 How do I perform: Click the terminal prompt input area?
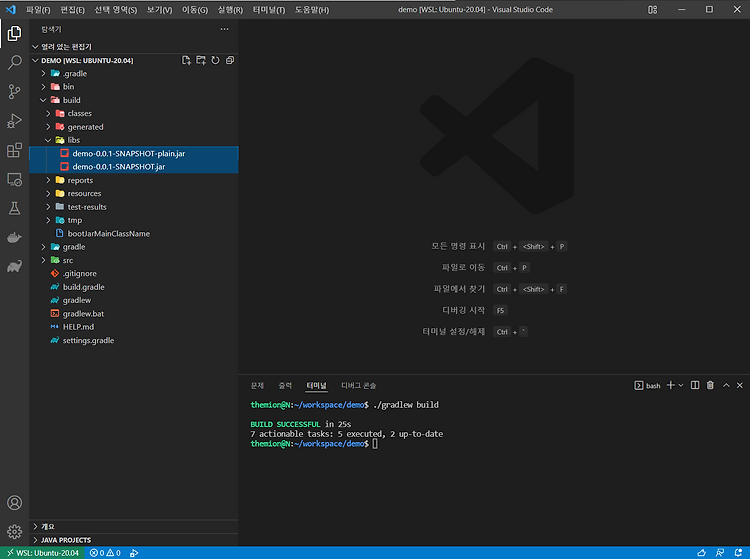[x=375, y=444]
